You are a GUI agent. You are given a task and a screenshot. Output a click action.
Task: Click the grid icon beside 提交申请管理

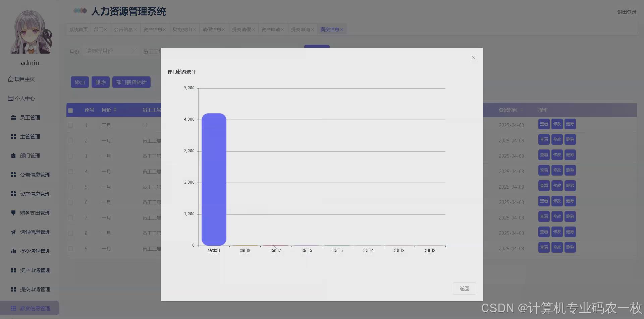13,289
